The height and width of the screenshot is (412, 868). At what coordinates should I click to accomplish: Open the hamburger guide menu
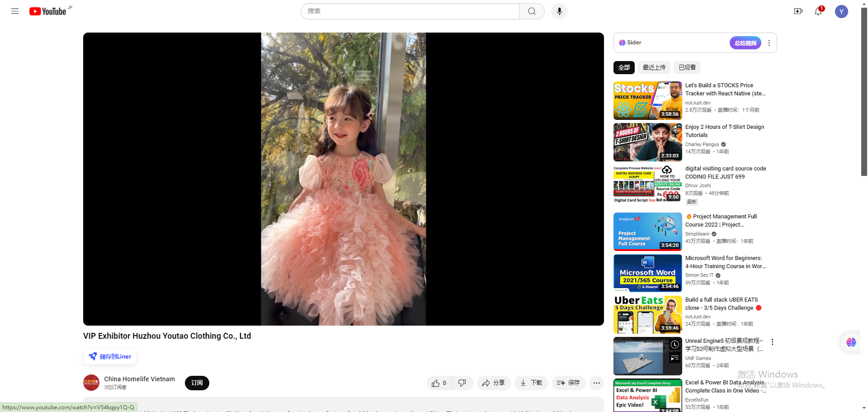[15, 11]
